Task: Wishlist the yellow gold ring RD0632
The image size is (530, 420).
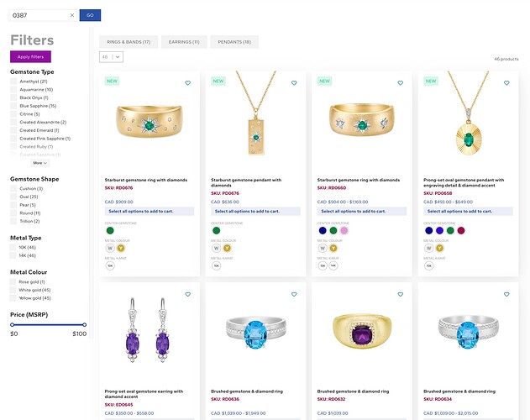Action: tap(400, 294)
